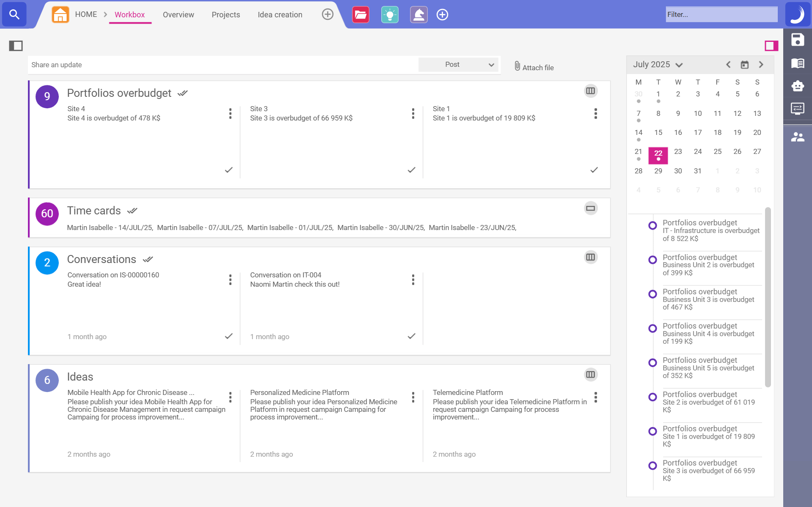Go to next month in calendar

761,64
